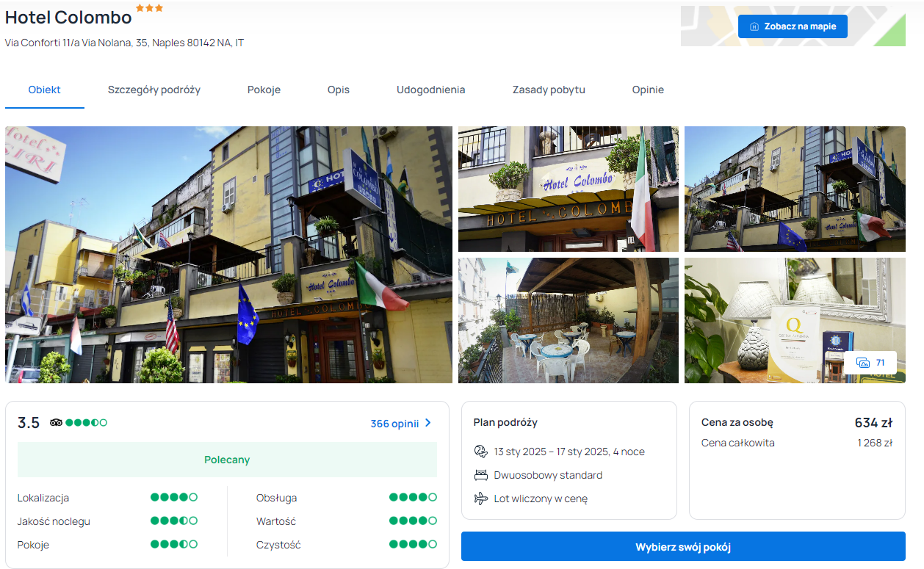Open the lamp and certificate photo
The height and width of the screenshot is (569, 924).
coord(795,320)
